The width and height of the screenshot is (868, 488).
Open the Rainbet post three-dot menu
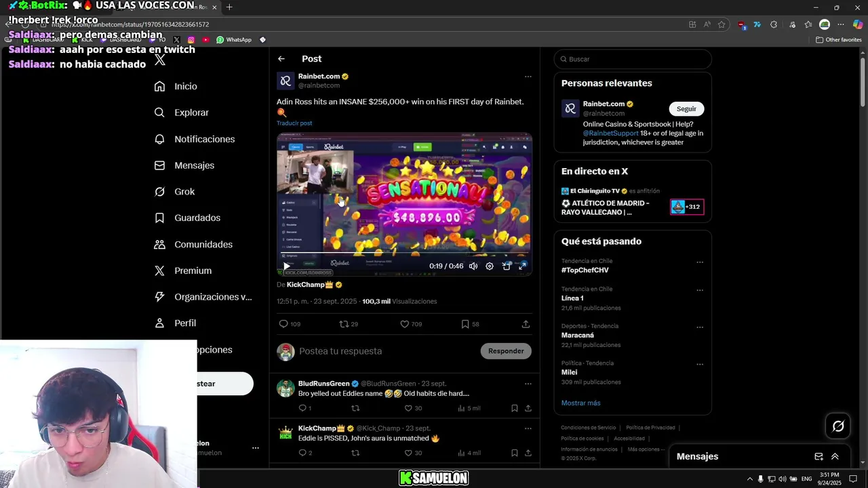click(528, 77)
